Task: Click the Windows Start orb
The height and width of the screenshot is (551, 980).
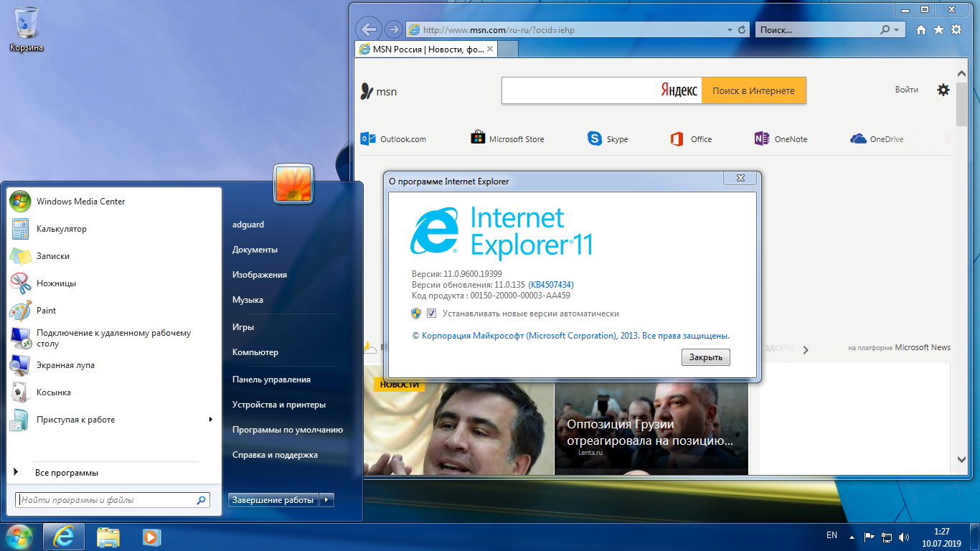Action: click(19, 535)
